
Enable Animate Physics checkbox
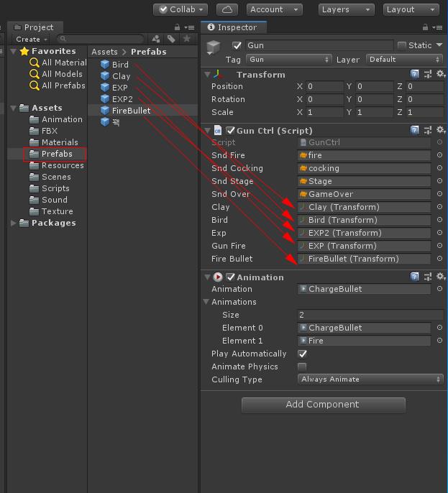302,367
